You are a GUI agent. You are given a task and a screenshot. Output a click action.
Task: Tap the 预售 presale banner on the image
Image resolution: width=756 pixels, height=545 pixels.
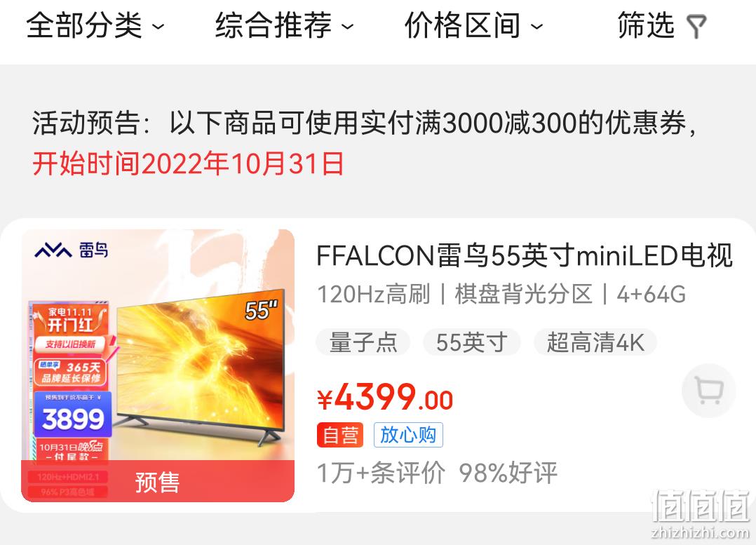(158, 481)
